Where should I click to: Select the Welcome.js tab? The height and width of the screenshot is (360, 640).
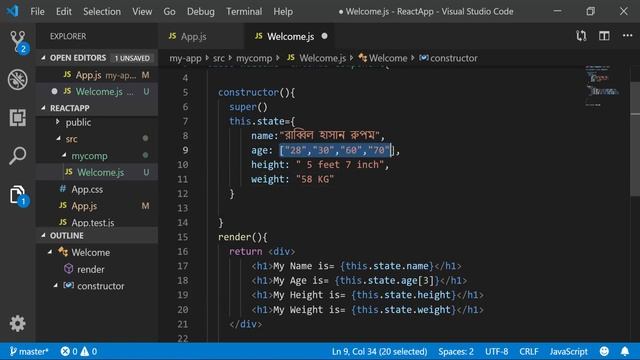pos(289,36)
